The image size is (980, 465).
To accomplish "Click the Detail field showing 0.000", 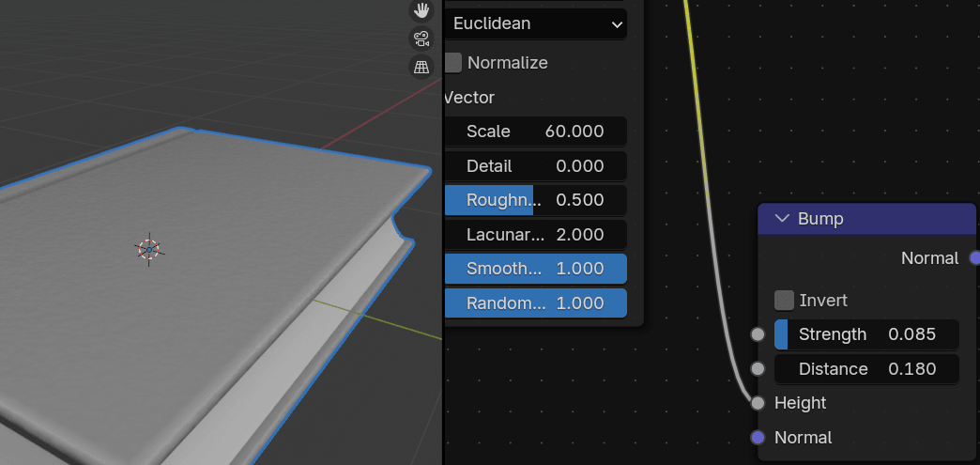I will (x=535, y=166).
